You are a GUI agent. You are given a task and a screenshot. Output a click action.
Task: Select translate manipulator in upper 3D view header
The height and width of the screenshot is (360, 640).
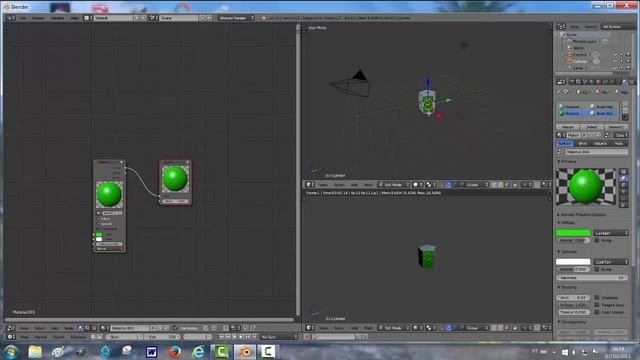pos(448,185)
